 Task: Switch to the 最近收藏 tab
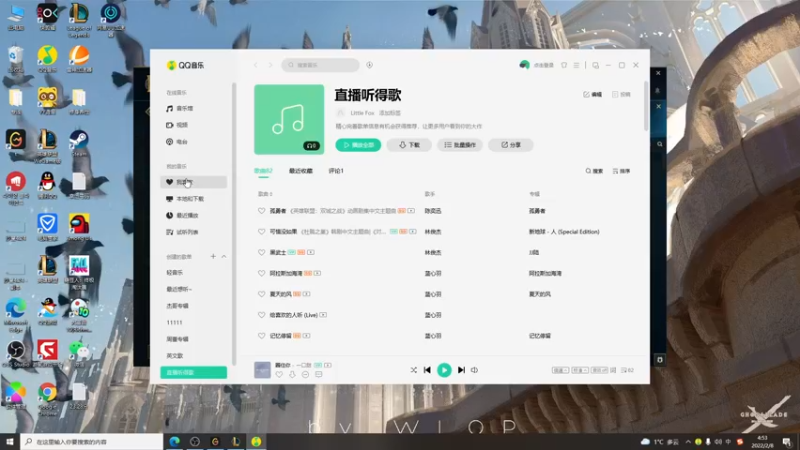pos(301,171)
